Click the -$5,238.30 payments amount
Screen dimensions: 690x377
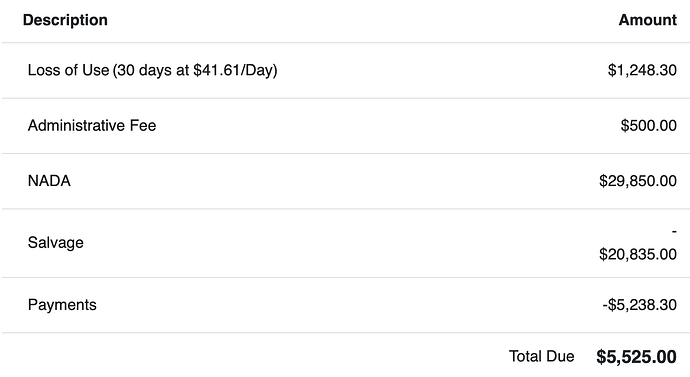click(639, 305)
